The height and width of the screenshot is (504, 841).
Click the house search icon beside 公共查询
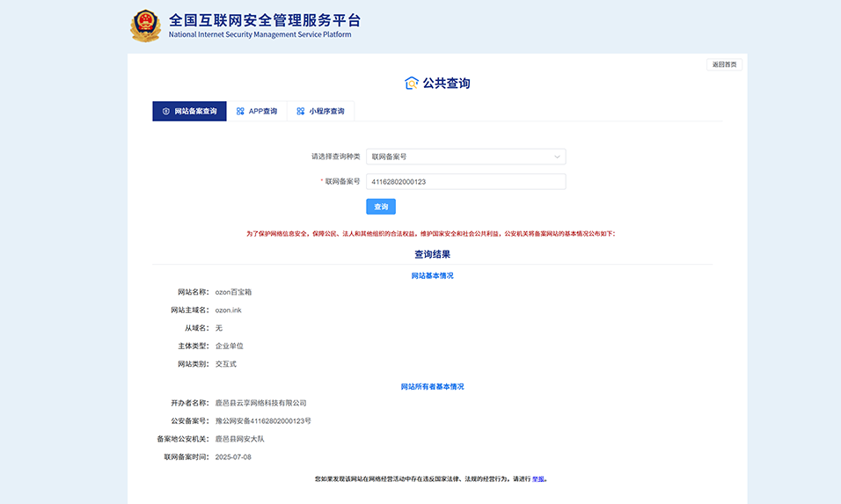pyautogui.click(x=412, y=83)
